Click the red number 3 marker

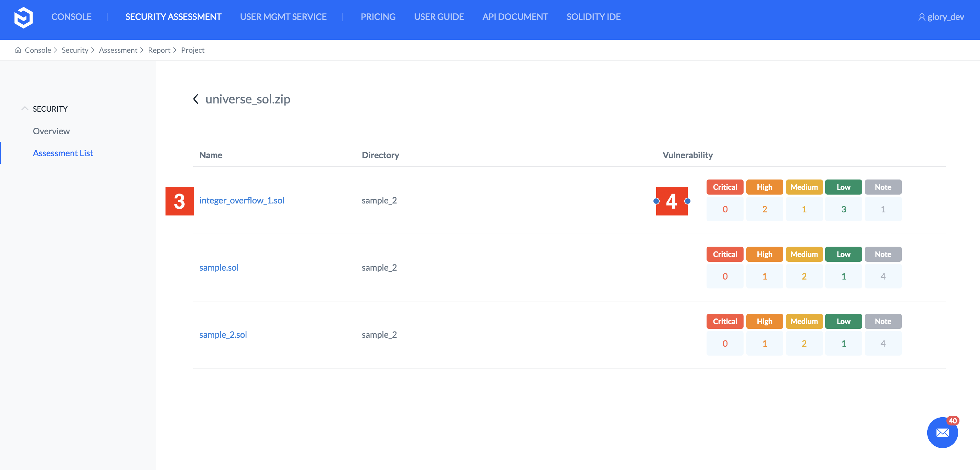pyautogui.click(x=180, y=201)
